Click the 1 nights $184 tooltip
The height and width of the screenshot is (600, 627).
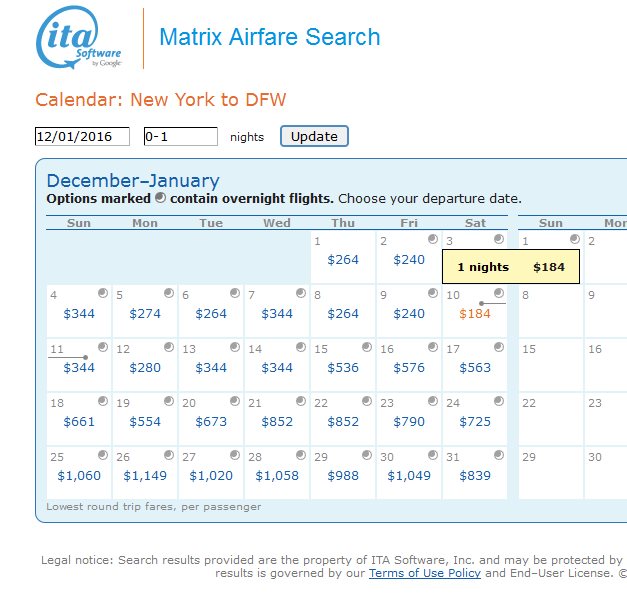[x=510, y=267]
